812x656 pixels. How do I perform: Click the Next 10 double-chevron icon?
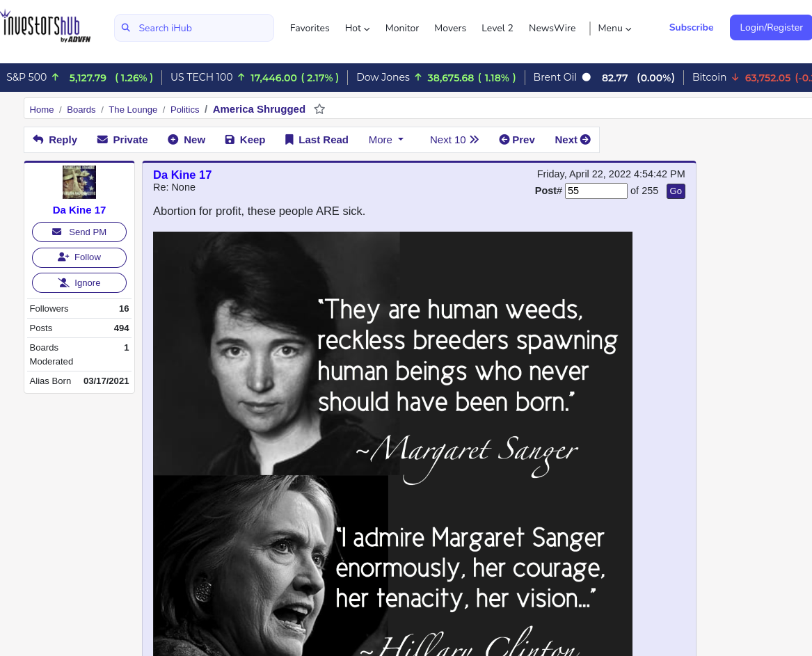click(475, 139)
